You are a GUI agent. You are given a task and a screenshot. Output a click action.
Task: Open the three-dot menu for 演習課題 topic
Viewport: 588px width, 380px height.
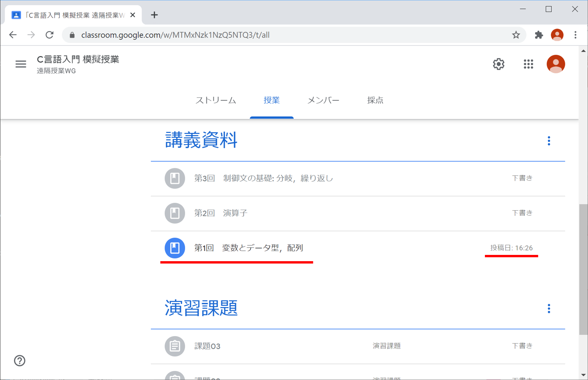pyautogui.click(x=549, y=309)
